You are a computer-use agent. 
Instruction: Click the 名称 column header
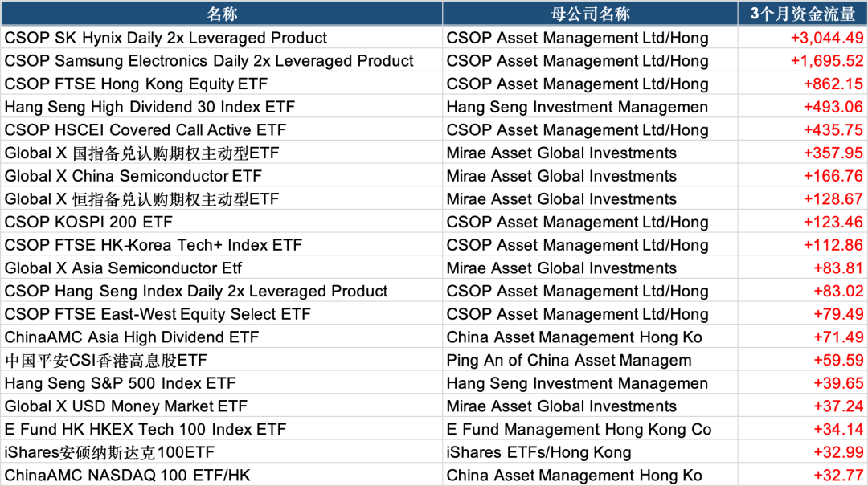pos(222,14)
